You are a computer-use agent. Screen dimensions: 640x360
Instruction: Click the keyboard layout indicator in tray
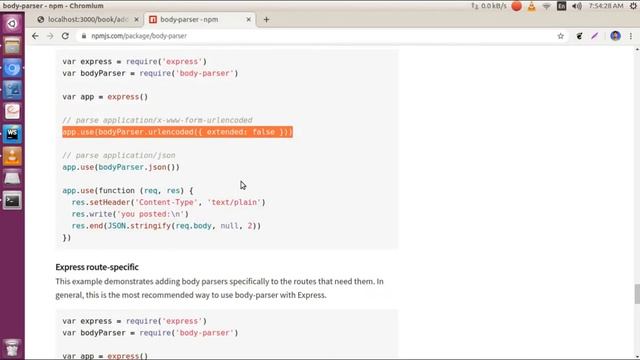[561, 6]
